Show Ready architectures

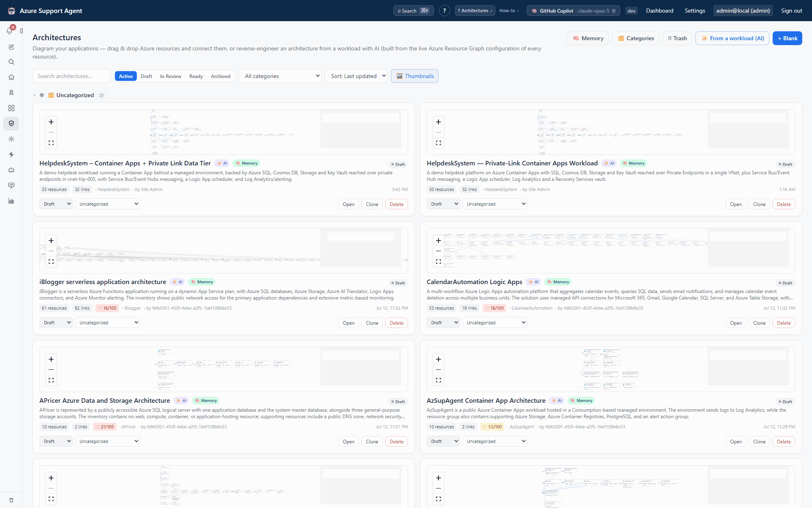pos(196,76)
